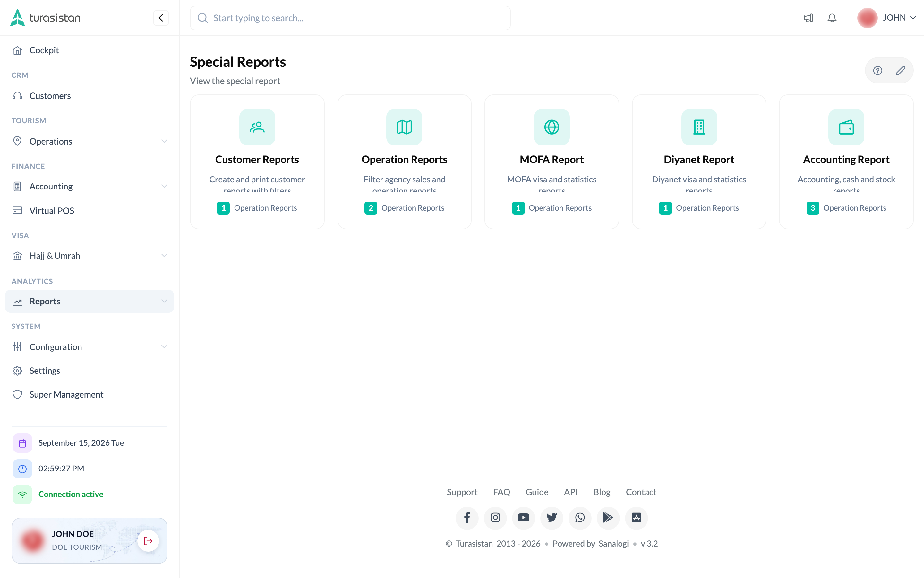Open the Blog footer link
Screen dimensions: 924x578
pyautogui.click(x=602, y=492)
